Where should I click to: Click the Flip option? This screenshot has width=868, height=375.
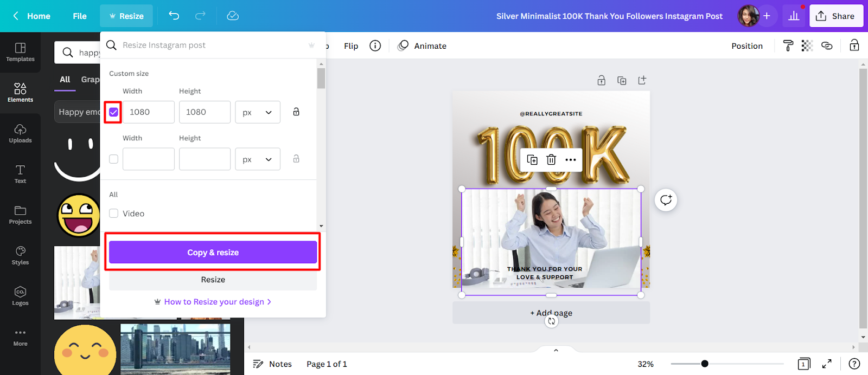coord(351,46)
